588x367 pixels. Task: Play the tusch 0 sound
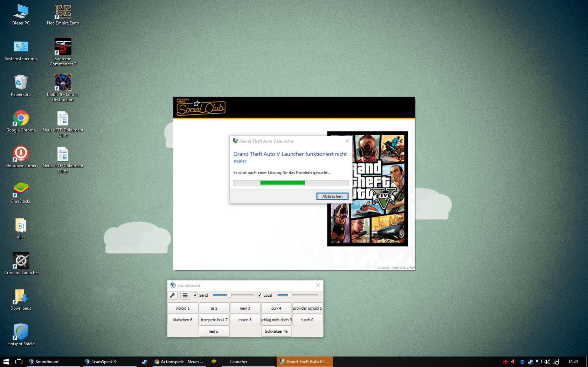point(307,320)
